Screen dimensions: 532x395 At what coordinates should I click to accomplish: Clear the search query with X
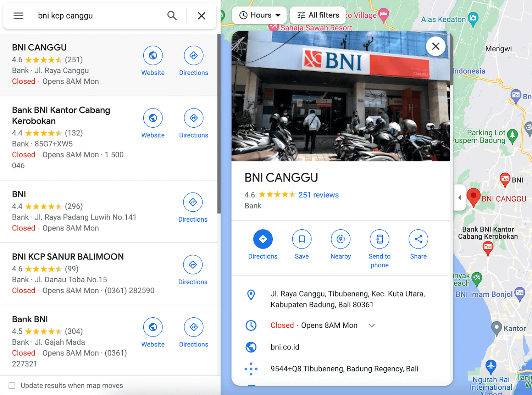point(201,16)
